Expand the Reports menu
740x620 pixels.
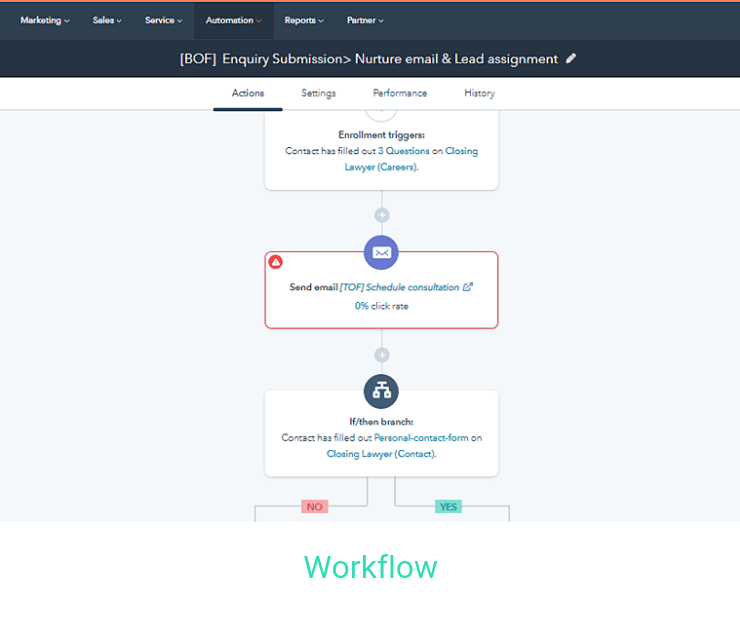tap(304, 20)
